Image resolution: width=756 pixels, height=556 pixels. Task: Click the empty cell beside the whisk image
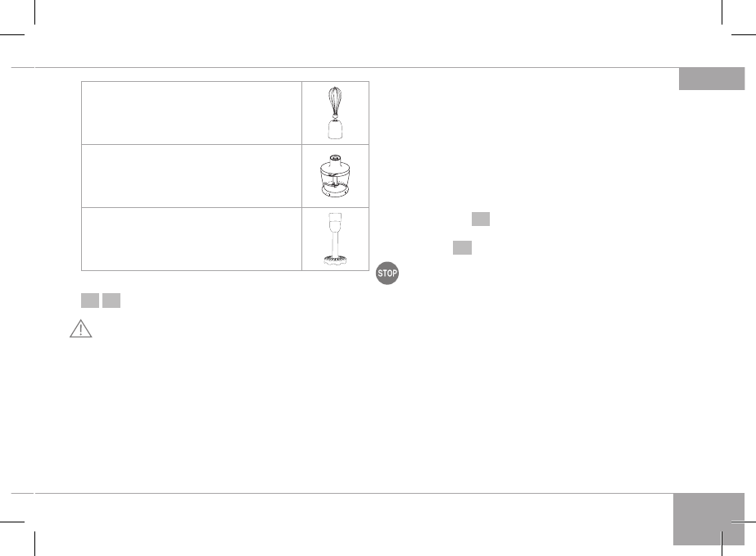click(191, 112)
